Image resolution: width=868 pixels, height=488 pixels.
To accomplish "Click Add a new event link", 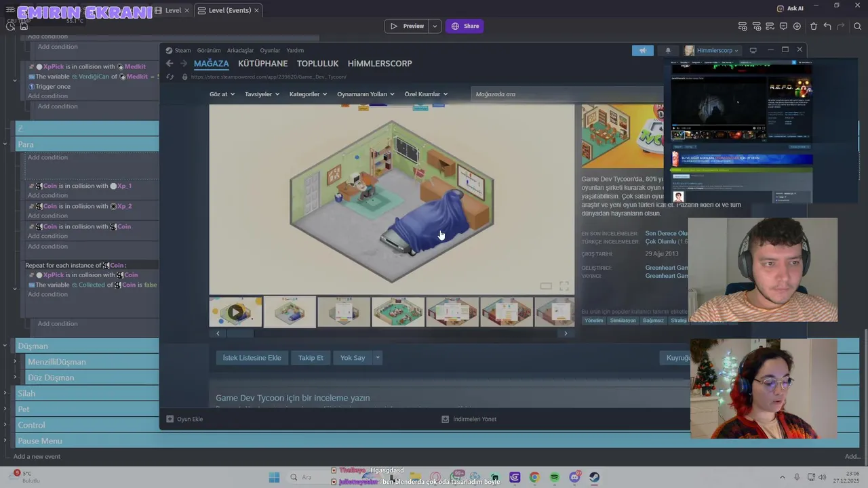I will (x=37, y=456).
